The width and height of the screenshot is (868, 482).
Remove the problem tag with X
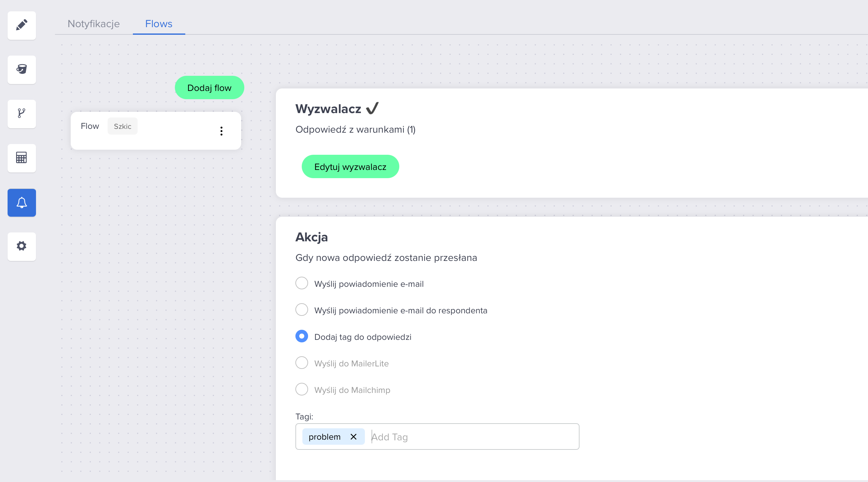pos(353,437)
